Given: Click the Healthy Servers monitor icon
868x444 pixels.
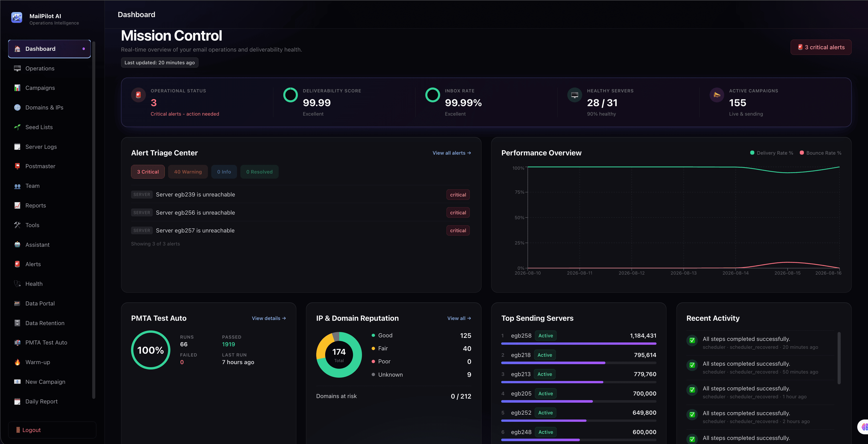Looking at the screenshot, I should coord(575,95).
